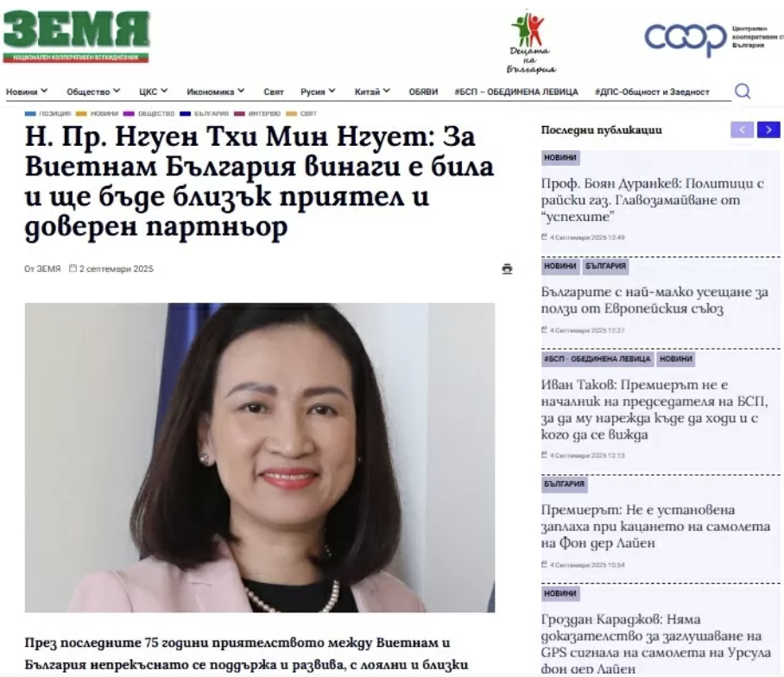Click the print article icon
The height and width of the screenshot is (677, 784).
pyautogui.click(x=507, y=269)
